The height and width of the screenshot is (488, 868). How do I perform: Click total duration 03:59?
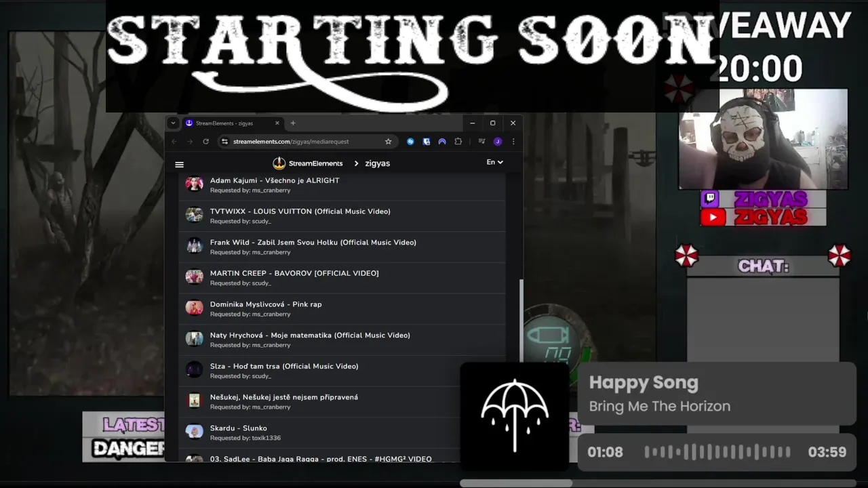click(x=827, y=452)
